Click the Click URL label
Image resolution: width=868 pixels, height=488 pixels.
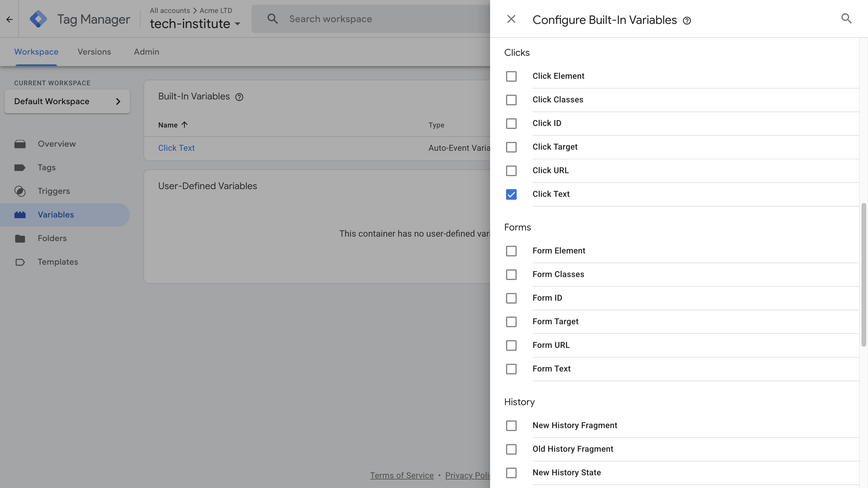tap(551, 171)
